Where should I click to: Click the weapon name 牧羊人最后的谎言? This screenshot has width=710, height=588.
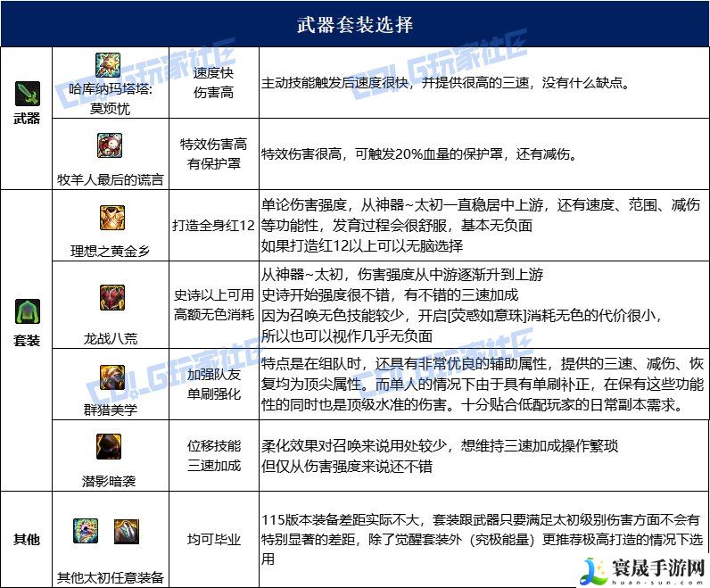110,180
